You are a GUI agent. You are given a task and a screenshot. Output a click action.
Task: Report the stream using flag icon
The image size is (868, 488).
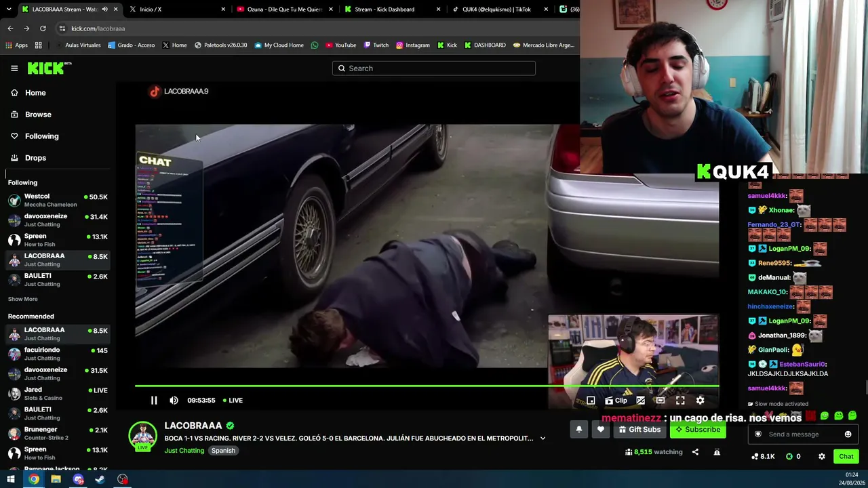pos(717,452)
